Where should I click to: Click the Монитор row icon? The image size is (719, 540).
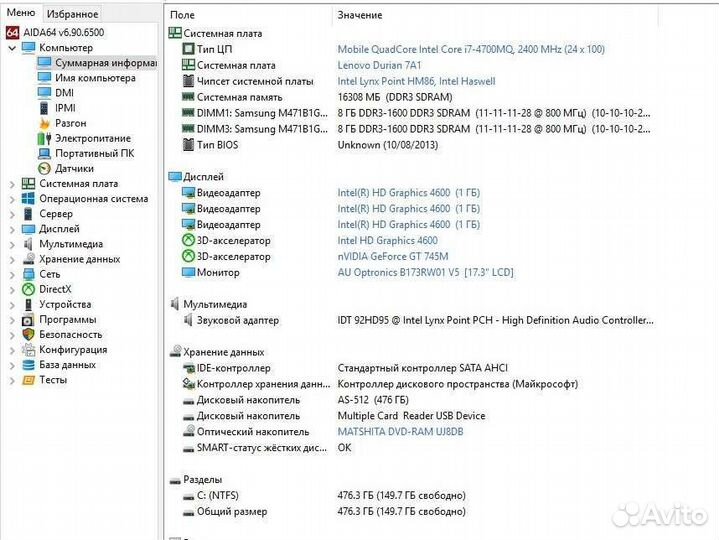188,272
